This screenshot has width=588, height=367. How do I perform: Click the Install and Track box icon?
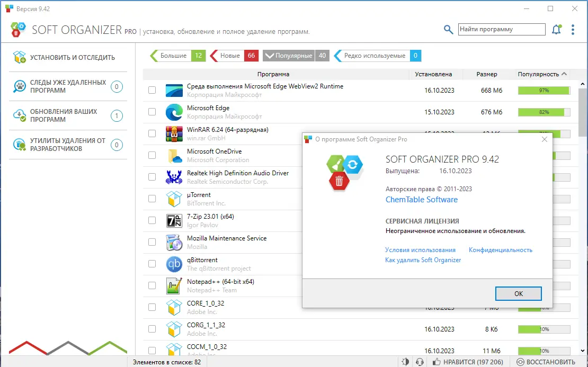click(20, 57)
